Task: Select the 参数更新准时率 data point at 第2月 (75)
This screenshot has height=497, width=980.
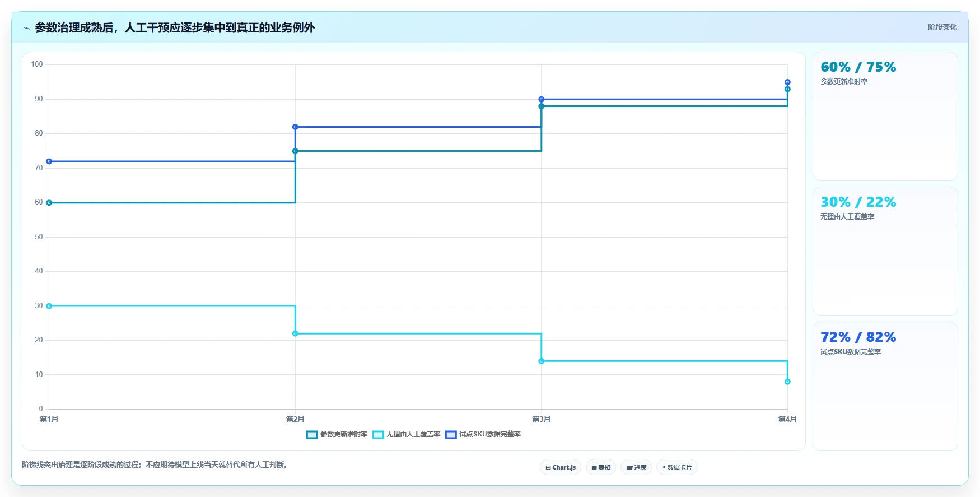Action: tap(295, 151)
